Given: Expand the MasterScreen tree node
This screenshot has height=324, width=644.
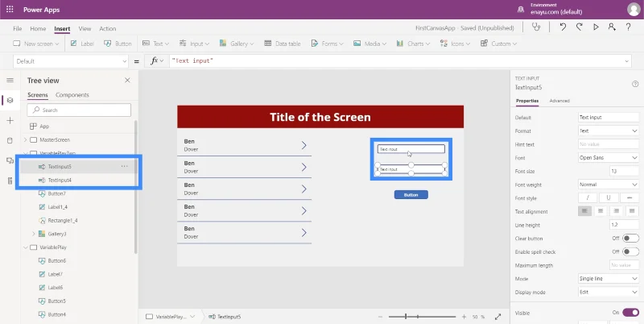Looking at the screenshot, I should point(26,139).
